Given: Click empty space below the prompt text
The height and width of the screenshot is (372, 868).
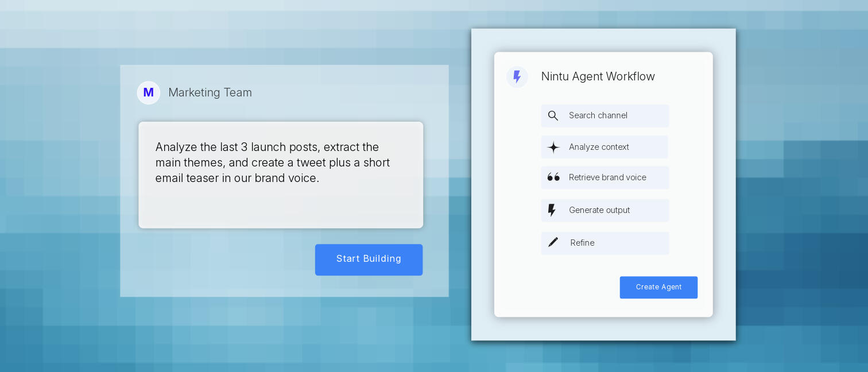Looking at the screenshot, I should click(x=281, y=207).
